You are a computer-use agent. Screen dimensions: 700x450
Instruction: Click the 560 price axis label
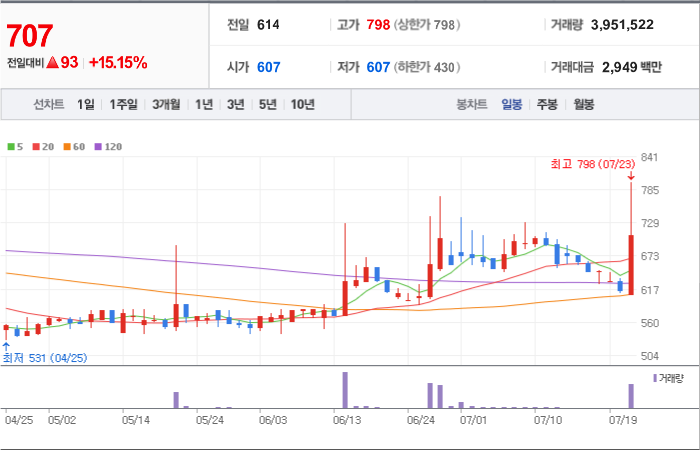click(650, 323)
